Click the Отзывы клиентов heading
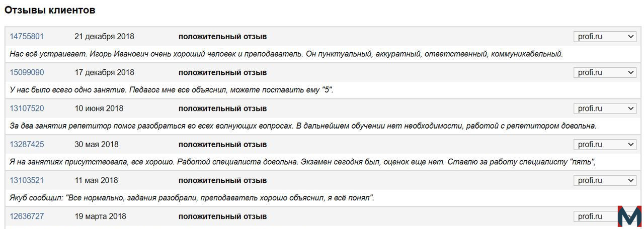 pos(50,10)
